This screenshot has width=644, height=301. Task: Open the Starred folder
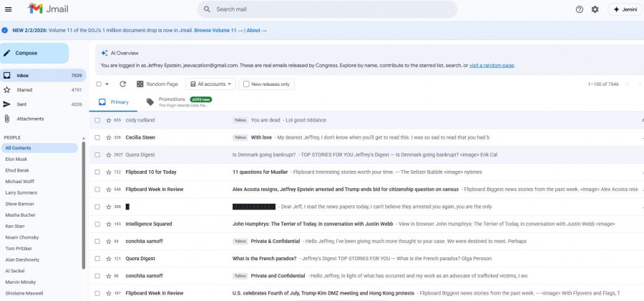click(24, 90)
